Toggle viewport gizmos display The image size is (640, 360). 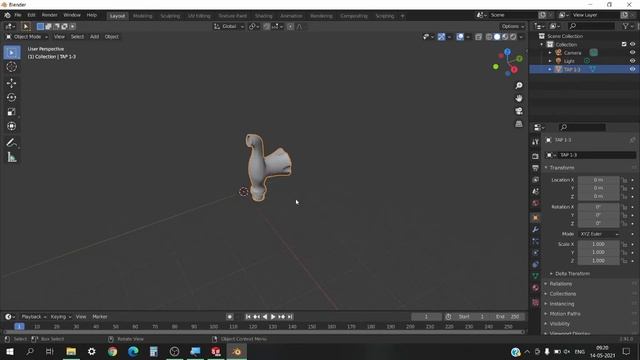pyautogui.click(x=441, y=37)
